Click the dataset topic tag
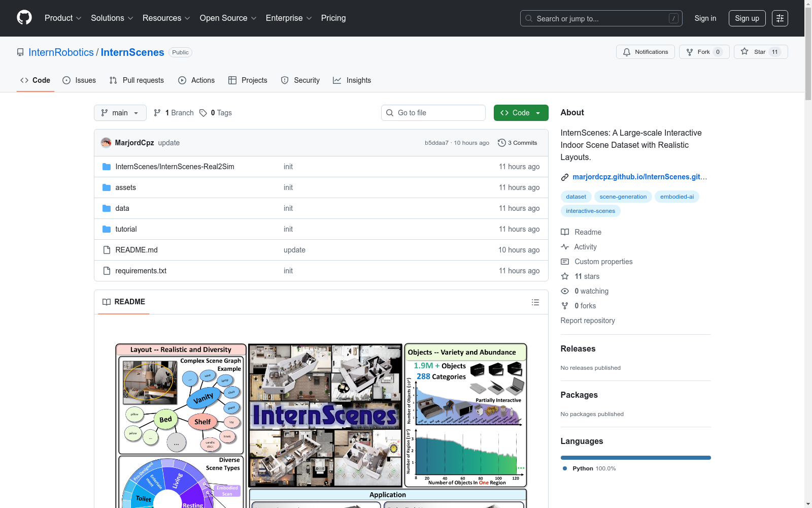This screenshot has height=508, width=812. pos(576,197)
